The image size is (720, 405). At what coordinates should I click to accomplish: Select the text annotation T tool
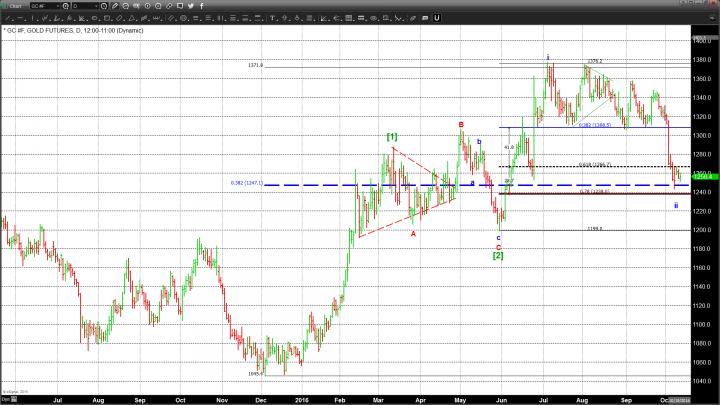[272, 18]
